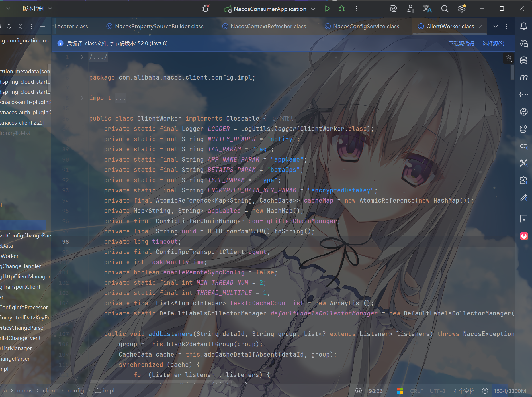The image size is (532, 397).
Task: Click the editor reader-mode settings gear icon
Action: (508, 58)
